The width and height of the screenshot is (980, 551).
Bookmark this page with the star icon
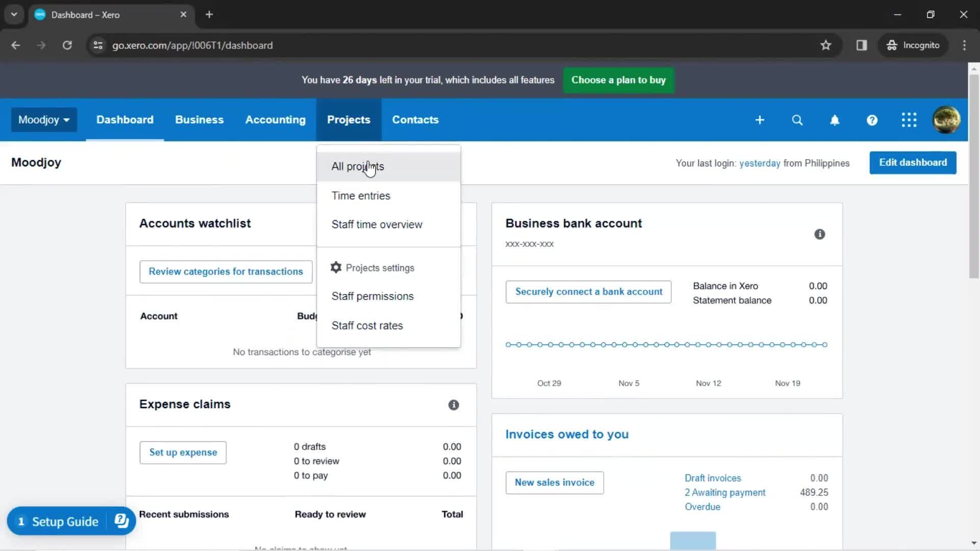[826, 45]
